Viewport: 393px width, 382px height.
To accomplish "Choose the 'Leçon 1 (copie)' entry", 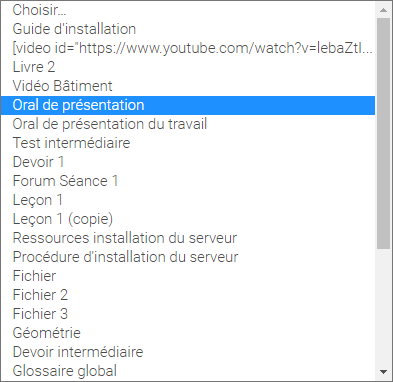I will pyautogui.click(x=188, y=219).
